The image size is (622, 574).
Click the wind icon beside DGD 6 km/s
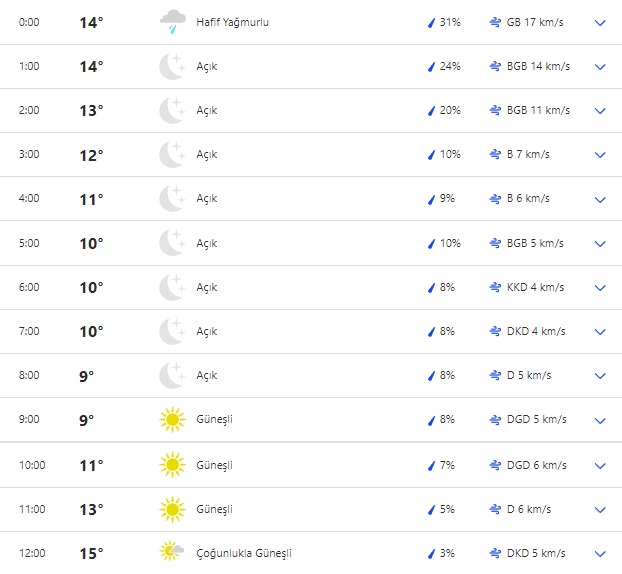coord(495,465)
